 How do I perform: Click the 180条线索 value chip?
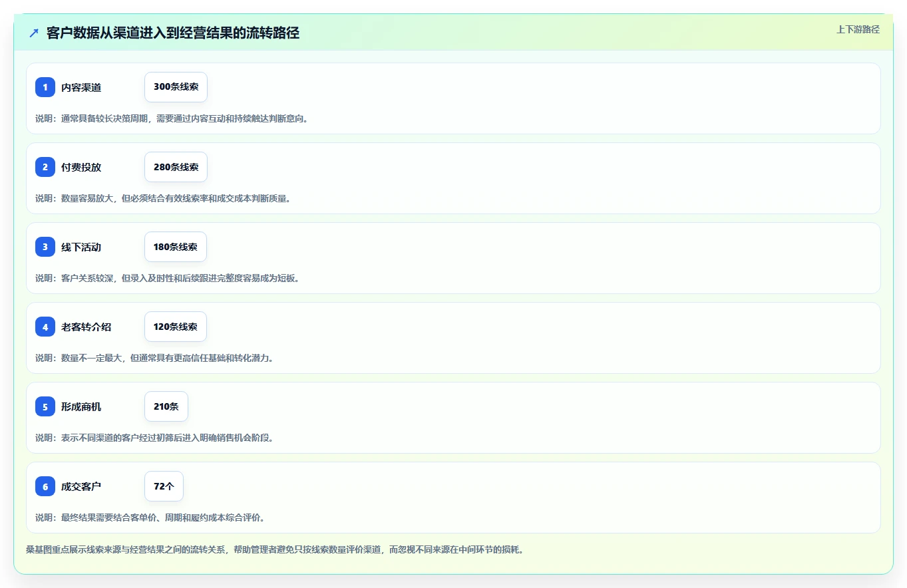(x=176, y=247)
